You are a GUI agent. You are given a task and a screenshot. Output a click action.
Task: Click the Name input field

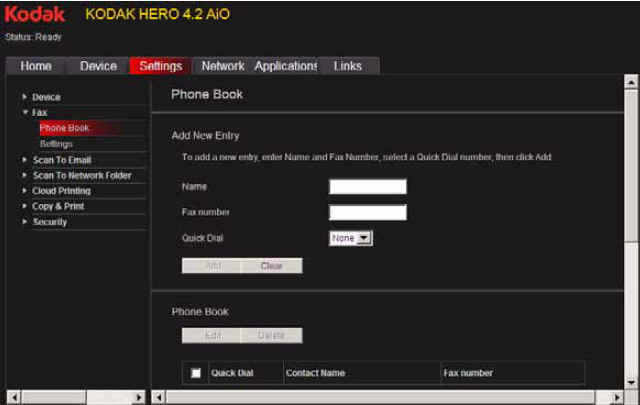(367, 187)
